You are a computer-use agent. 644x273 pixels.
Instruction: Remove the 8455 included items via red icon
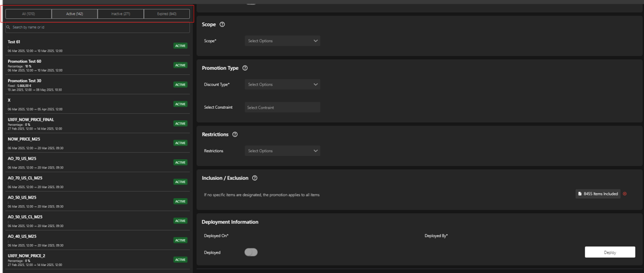pyautogui.click(x=625, y=194)
